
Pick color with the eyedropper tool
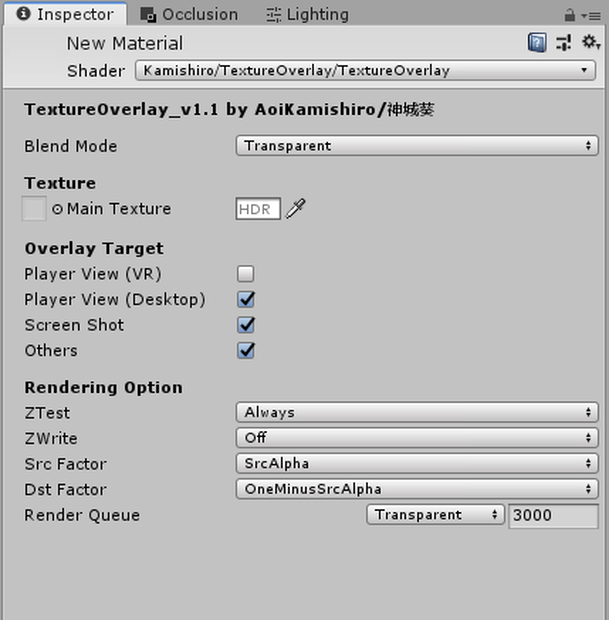[296, 208]
